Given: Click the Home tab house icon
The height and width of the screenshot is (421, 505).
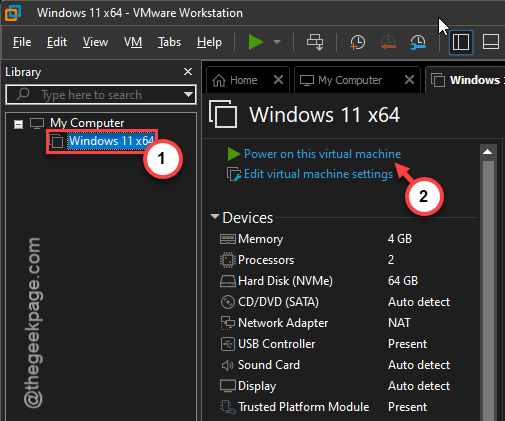Looking at the screenshot, I should [x=219, y=80].
